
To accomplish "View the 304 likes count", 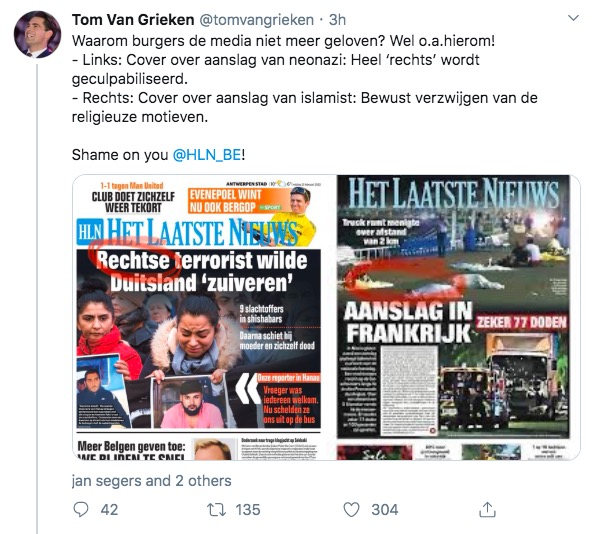I will 385,509.
